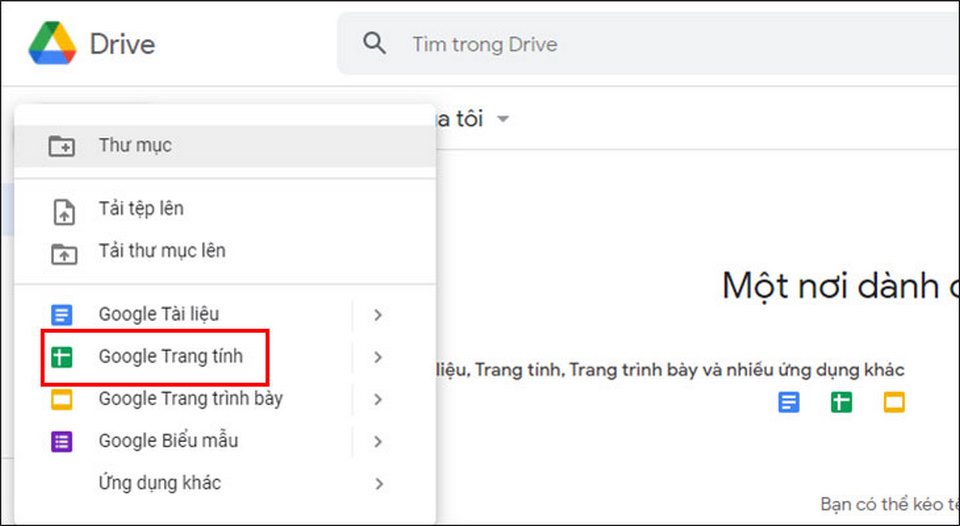Click the folder upload icon
This screenshot has width=960, height=526.
62,253
